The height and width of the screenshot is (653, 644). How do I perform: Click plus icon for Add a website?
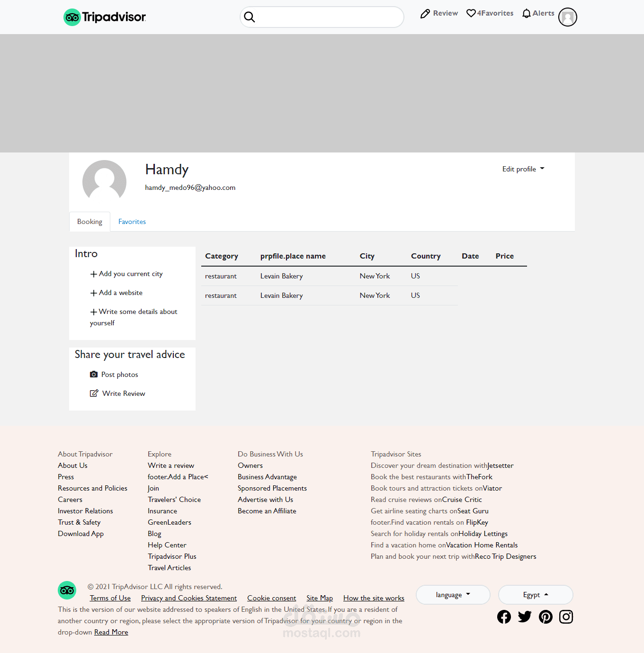pyautogui.click(x=94, y=293)
